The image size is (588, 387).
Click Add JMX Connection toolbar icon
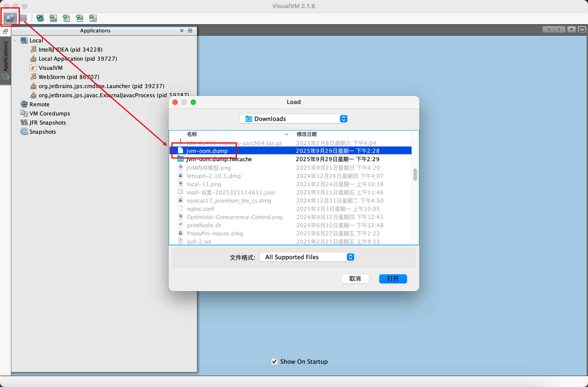[x=53, y=18]
